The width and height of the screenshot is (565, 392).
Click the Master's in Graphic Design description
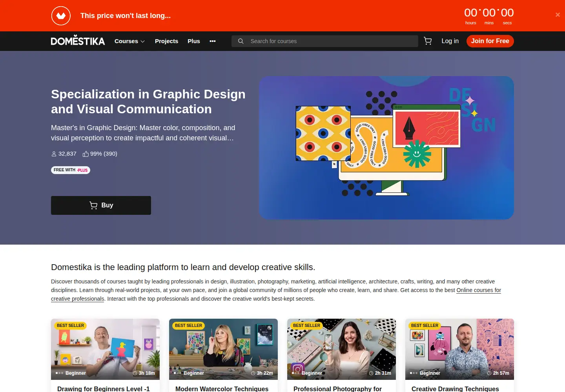tap(143, 133)
